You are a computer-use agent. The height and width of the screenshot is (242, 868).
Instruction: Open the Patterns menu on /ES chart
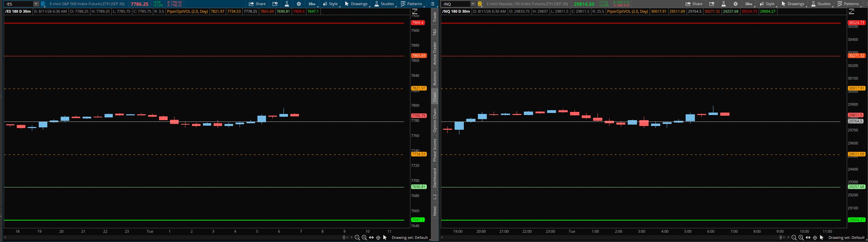pyautogui.click(x=412, y=4)
